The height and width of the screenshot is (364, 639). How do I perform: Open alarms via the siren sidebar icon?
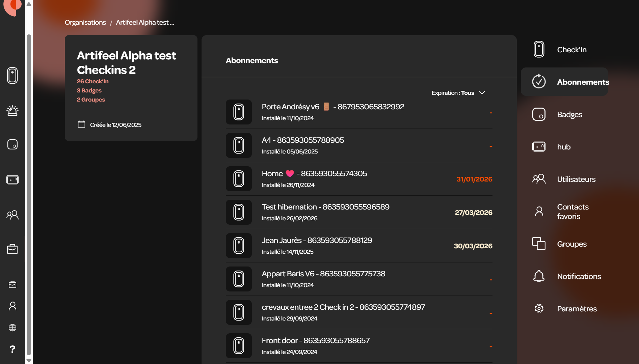pyautogui.click(x=12, y=111)
